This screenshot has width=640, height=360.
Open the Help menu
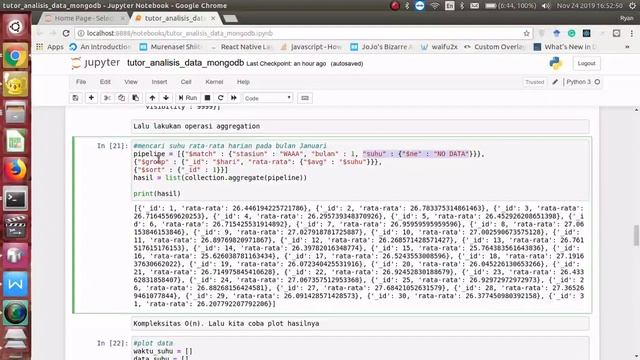(243, 82)
